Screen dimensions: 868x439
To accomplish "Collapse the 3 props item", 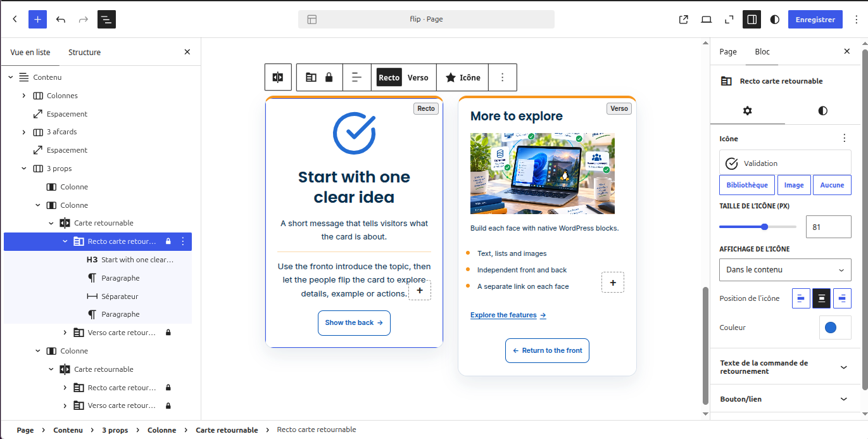I will (x=24, y=169).
